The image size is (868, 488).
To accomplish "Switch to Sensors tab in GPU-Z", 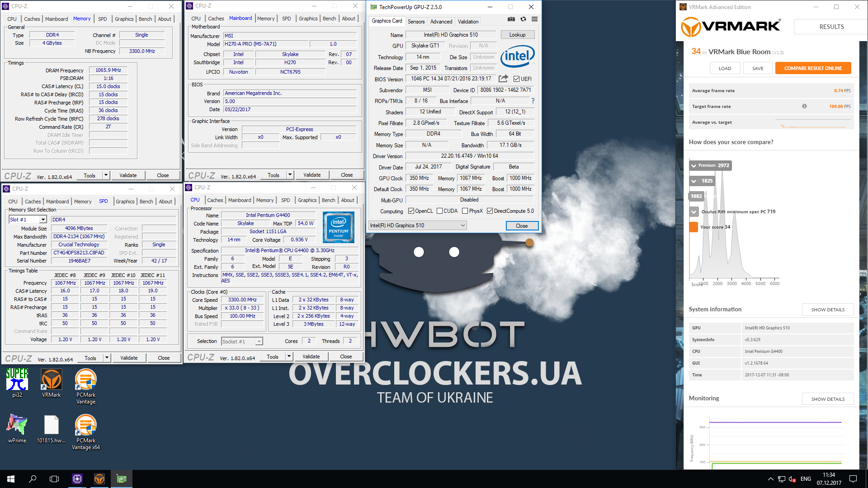I will click(416, 21).
